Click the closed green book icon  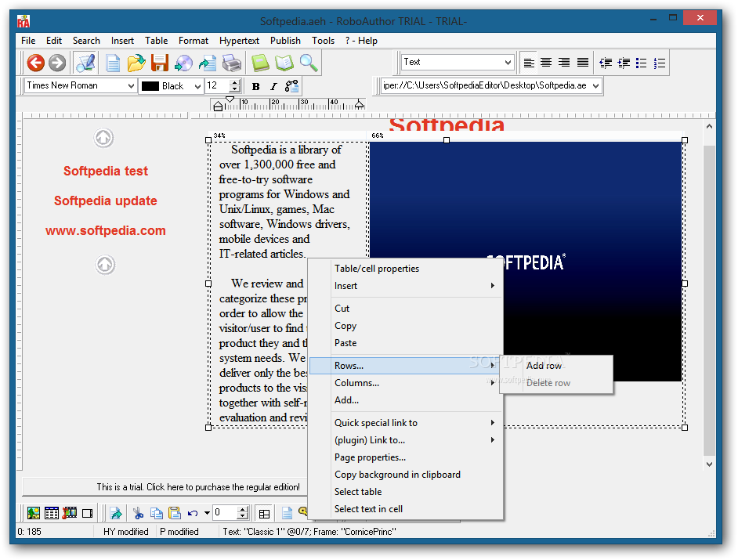(x=260, y=63)
